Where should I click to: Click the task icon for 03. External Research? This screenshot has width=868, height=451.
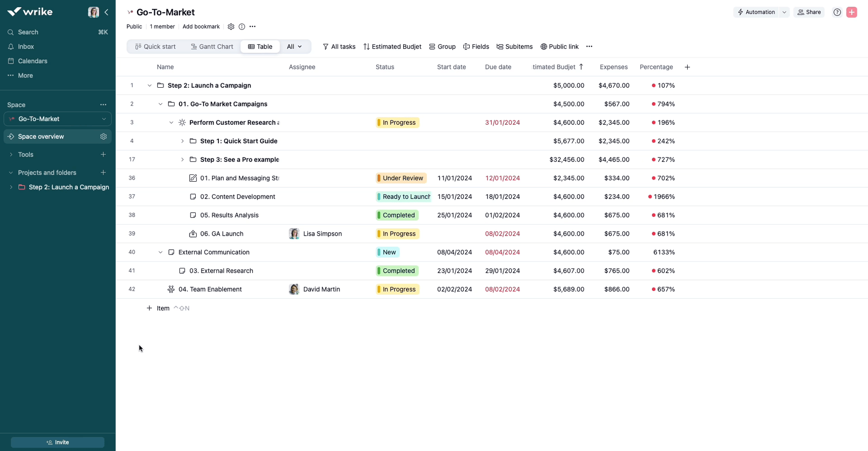(x=182, y=271)
